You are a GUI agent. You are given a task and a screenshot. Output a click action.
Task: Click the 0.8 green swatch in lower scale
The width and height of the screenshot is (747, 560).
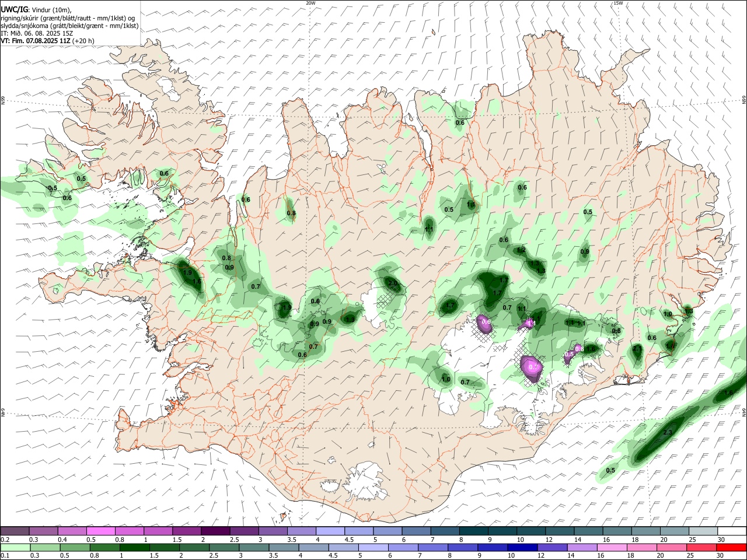(x=105, y=547)
